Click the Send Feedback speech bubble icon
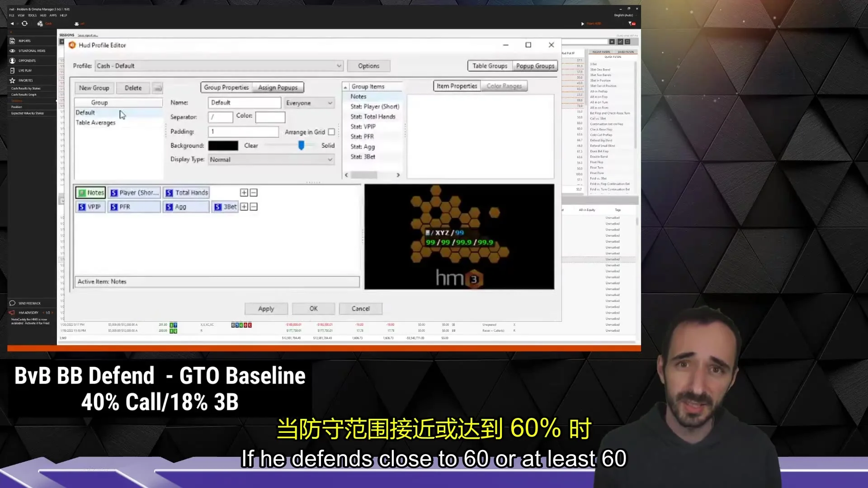 (x=12, y=303)
